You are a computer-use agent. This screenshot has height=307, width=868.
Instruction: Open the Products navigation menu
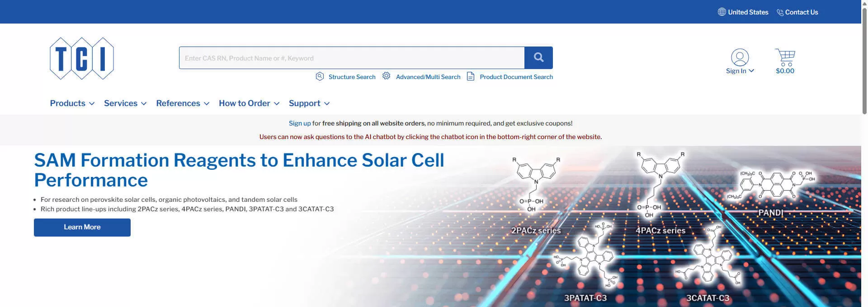72,103
